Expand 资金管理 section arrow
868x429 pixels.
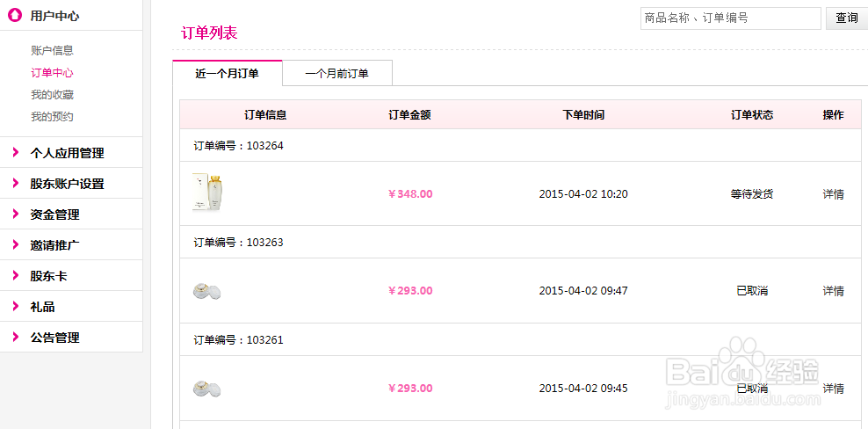pos(16,214)
